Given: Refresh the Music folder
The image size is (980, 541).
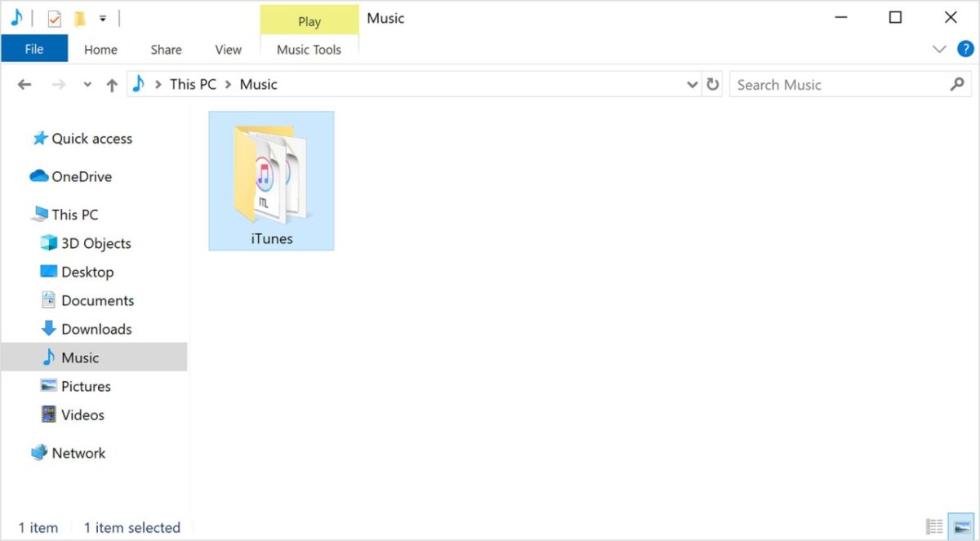Looking at the screenshot, I should point(713,85).
